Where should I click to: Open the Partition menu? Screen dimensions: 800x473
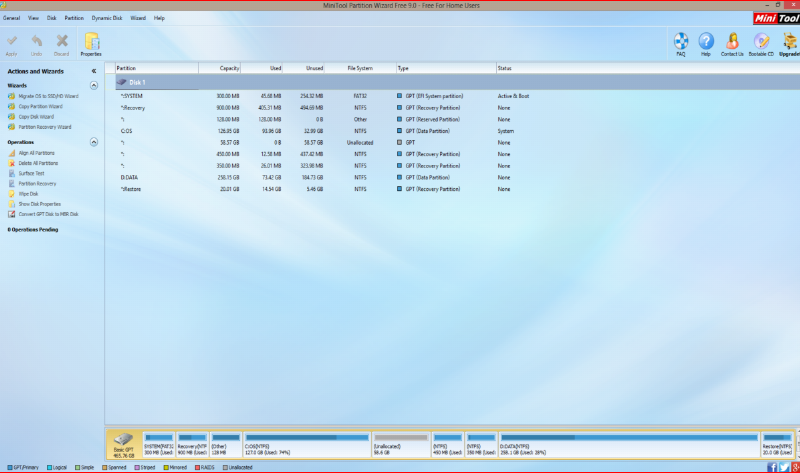point(74,18)
